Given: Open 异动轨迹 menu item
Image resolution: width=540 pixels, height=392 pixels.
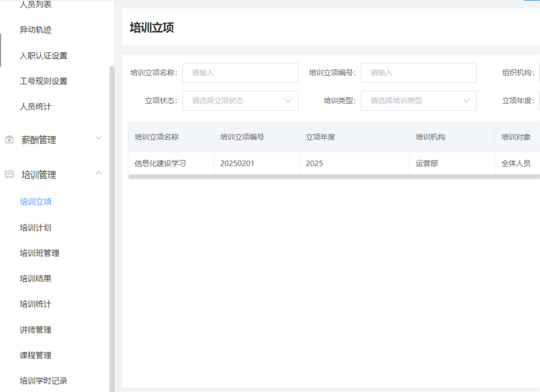Looking at the screenshot, I should tap(36, 30).
